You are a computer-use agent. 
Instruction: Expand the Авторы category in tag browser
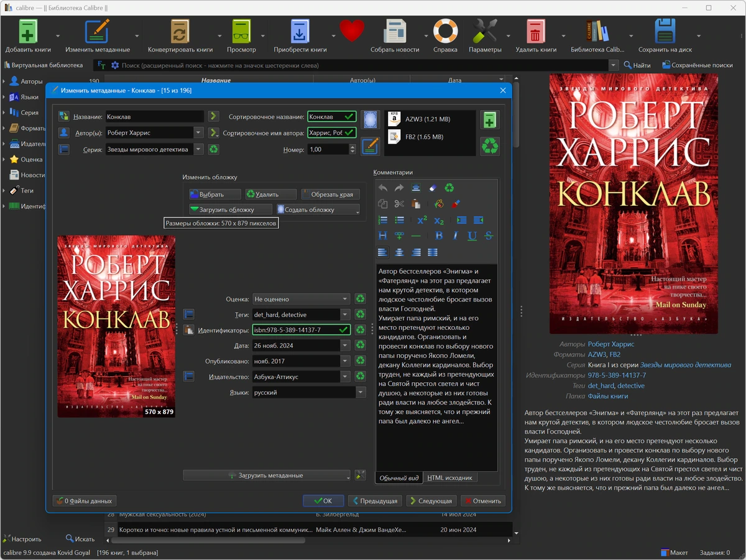coord(4,81)
